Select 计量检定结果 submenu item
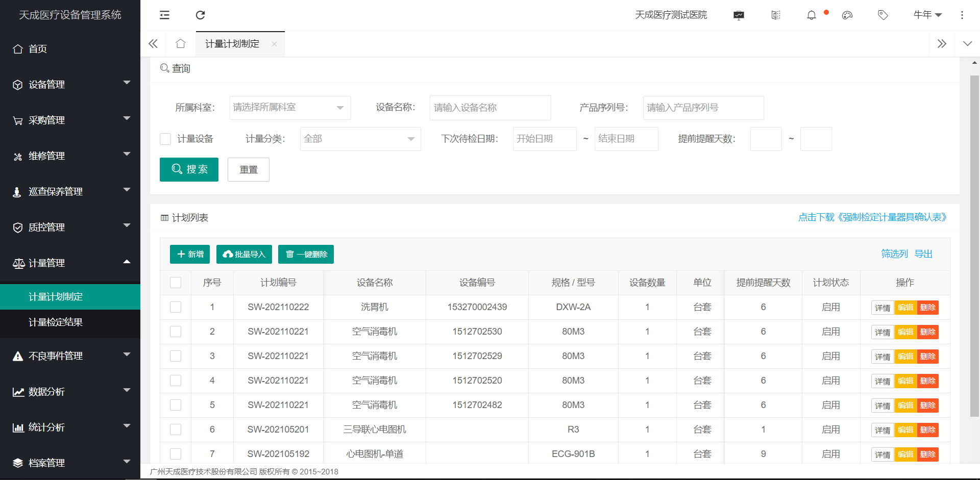Image resolution: width=980 pixels, height=480 pixels. (70, 322)
